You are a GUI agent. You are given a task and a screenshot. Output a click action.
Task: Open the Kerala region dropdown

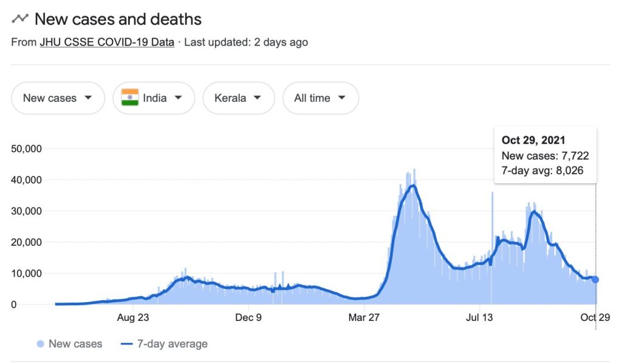click(238, 98)
